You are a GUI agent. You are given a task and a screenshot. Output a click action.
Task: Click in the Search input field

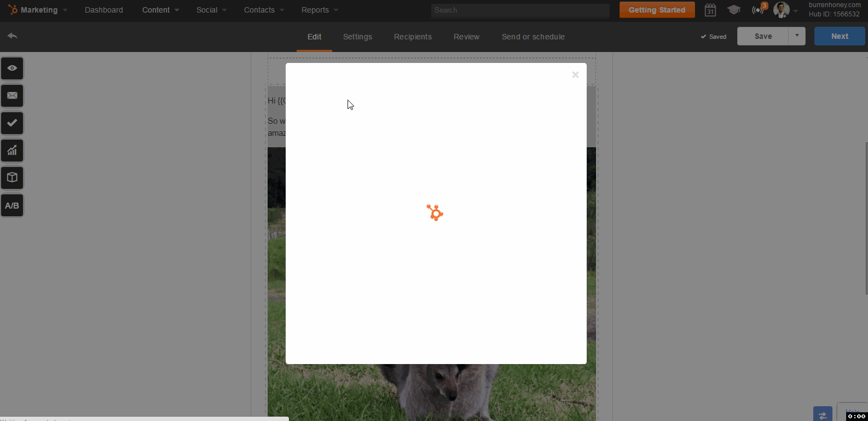[520, 10]
